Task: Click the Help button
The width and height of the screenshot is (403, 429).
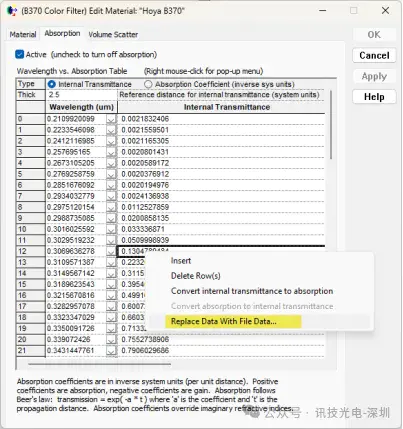Action: [x=374, y=97]
